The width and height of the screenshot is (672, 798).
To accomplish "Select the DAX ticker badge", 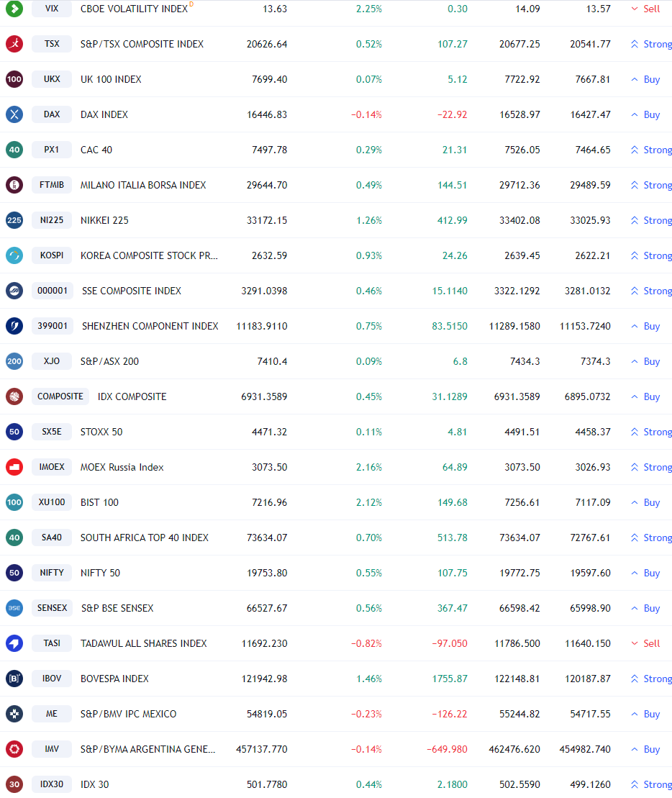I will pos(51,114).
